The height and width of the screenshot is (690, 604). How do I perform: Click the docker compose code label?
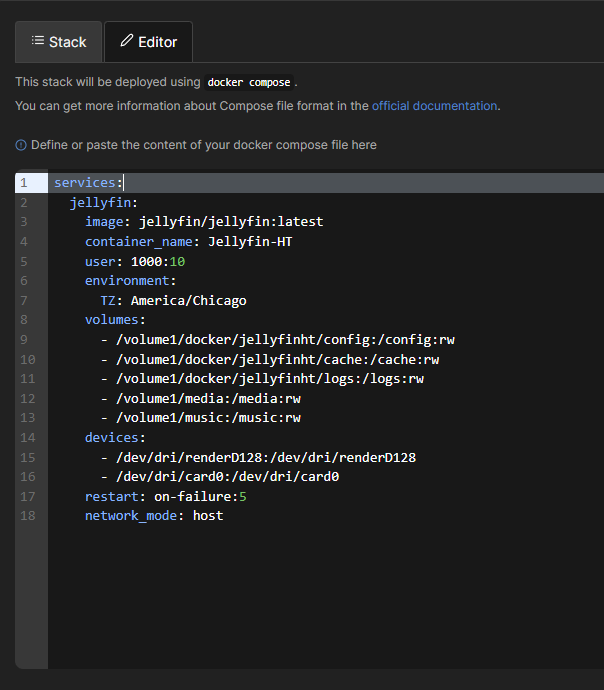249,82
